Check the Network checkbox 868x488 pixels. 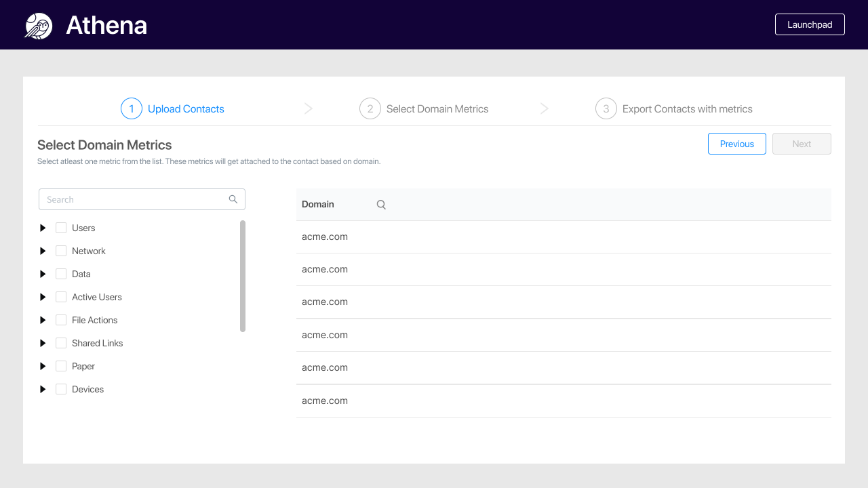[61, 251]
